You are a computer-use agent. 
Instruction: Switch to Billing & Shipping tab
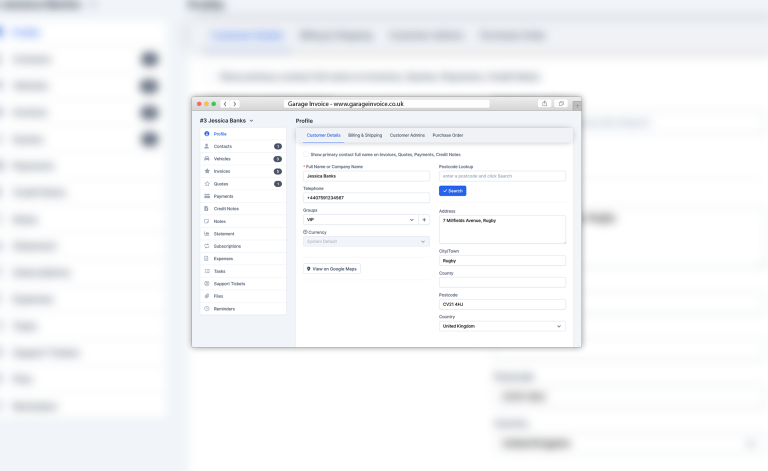click(365, 135)
